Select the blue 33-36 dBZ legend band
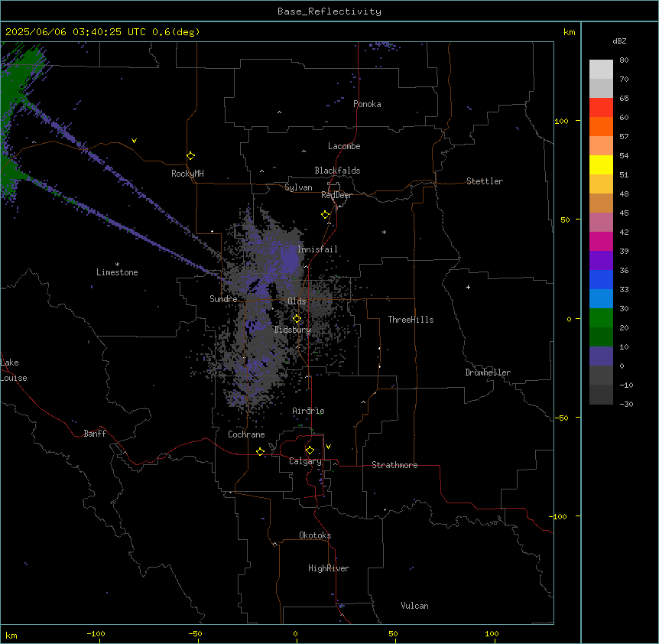Image resolution: width=659 pixels, height=644 pixels. (x=601, y=280)
